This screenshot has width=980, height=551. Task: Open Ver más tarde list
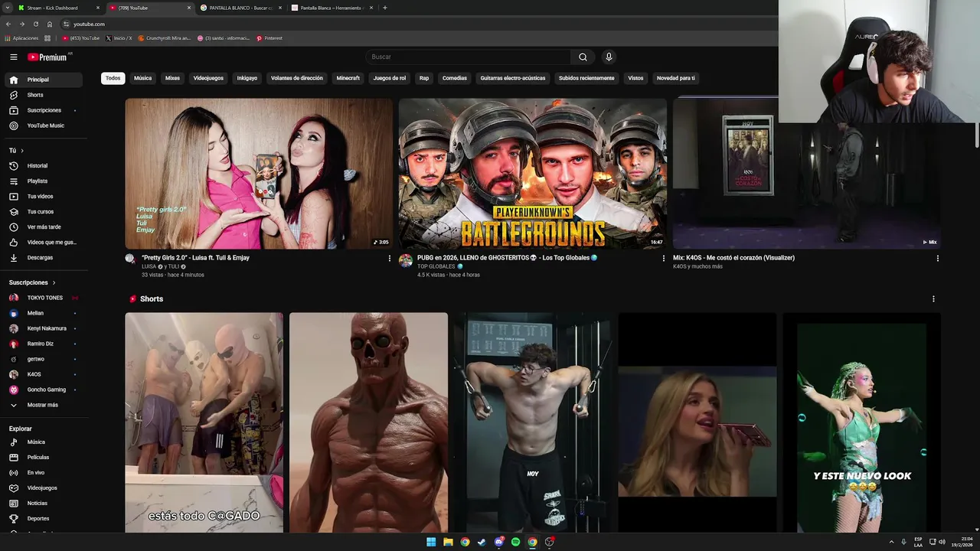pos(43,227)
